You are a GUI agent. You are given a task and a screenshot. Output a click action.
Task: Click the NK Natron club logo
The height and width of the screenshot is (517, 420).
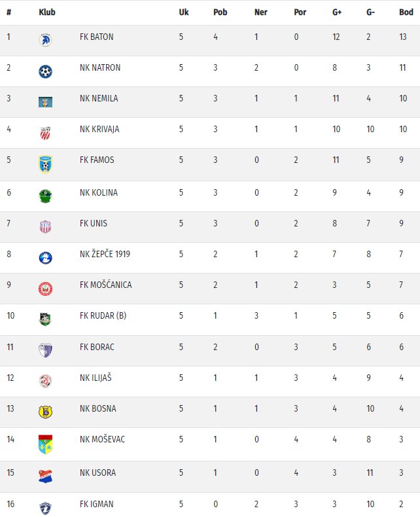click(x=45, y=71)
